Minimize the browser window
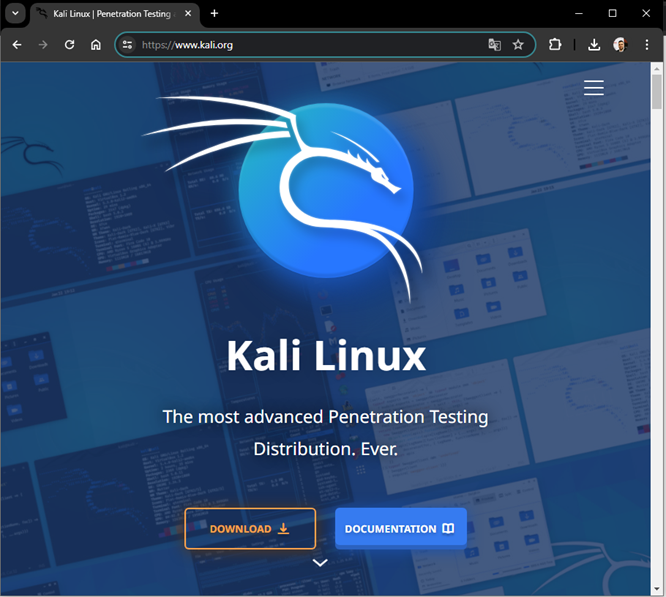666x597 pixels. 579,14
